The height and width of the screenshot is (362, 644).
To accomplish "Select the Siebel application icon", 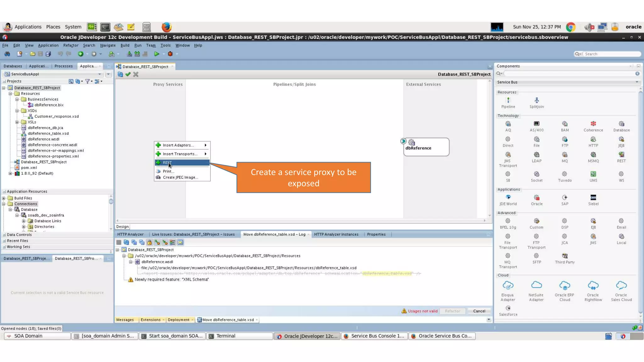I will (593, 197).
